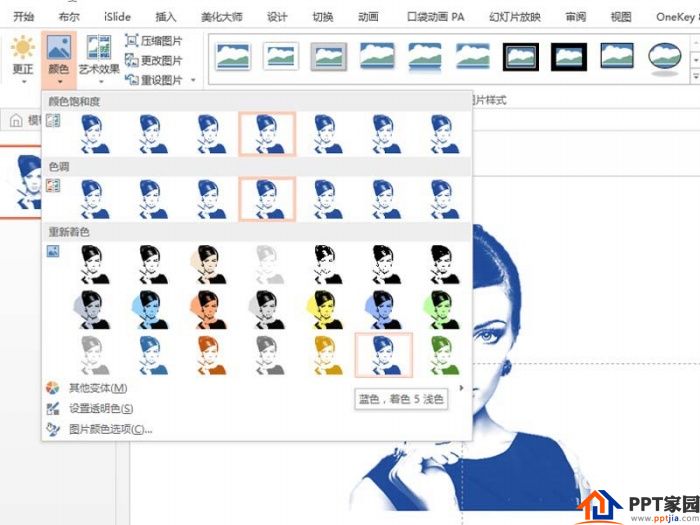The image size is (700, 525).
Task: Open the 美化大师 tab
Action: click(x=221, y=17)
